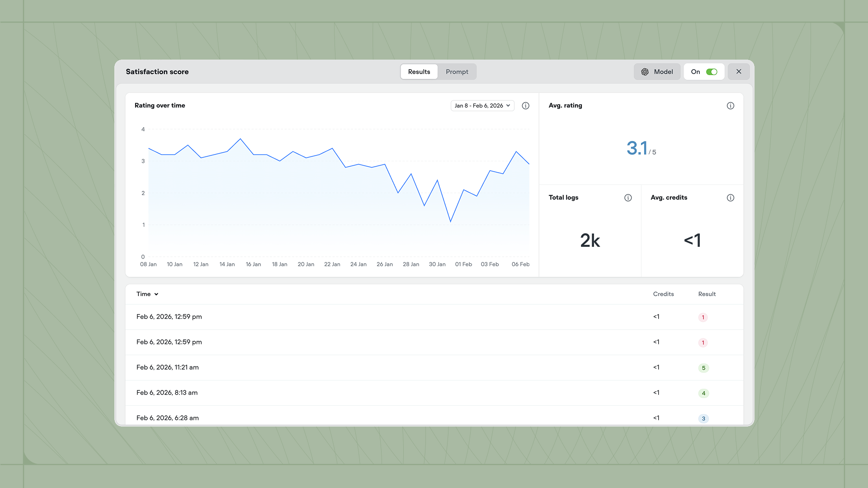The width and height of the screenshot is (868, 488).
Task: Click the blue 3 result badge
Action: tap(703, 418)
